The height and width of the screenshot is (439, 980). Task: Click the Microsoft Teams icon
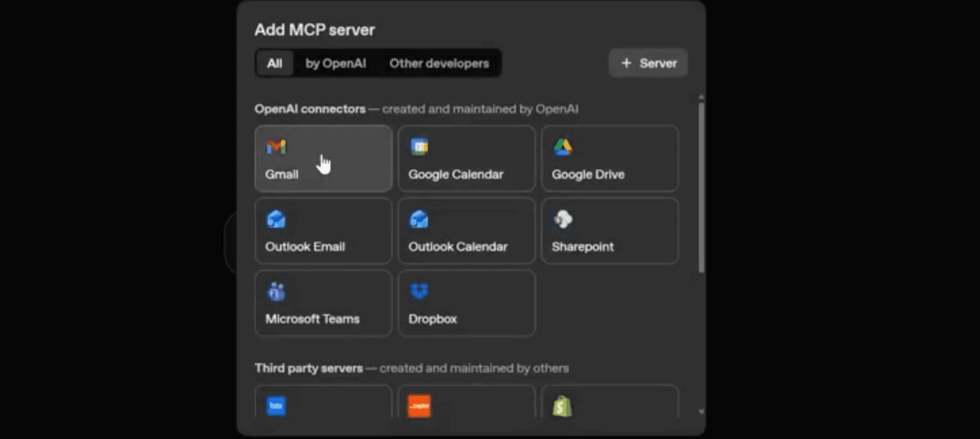(x=276, y=292)
